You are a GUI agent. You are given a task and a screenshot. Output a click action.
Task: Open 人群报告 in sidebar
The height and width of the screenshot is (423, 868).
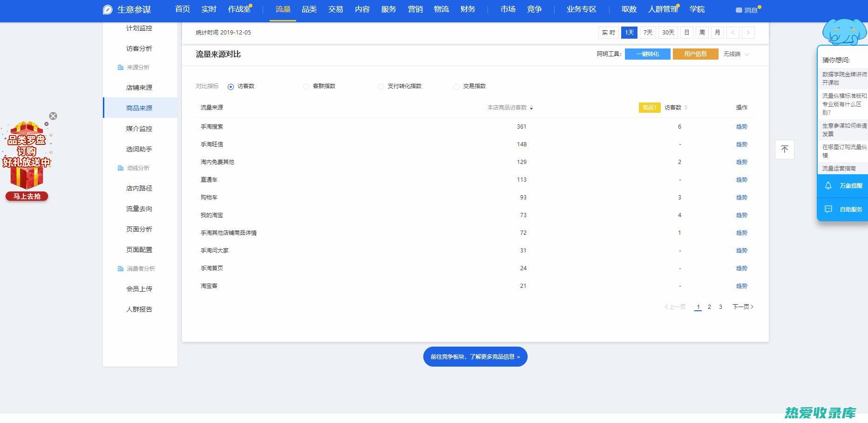tap(139, 309)
